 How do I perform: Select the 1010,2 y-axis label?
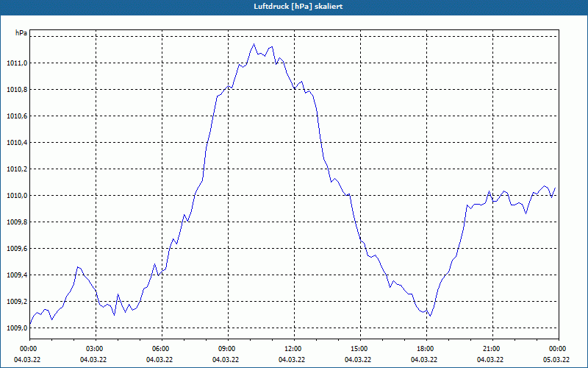[x=17, y=169]
